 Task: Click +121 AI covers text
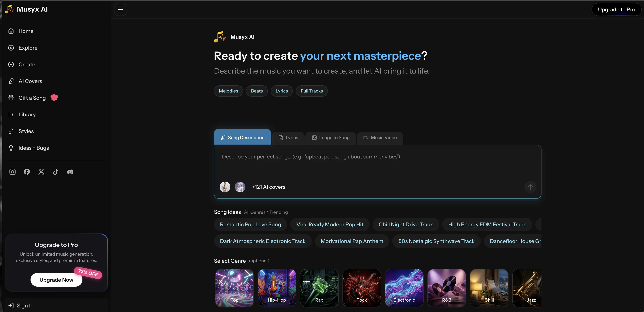coord(269,187)
